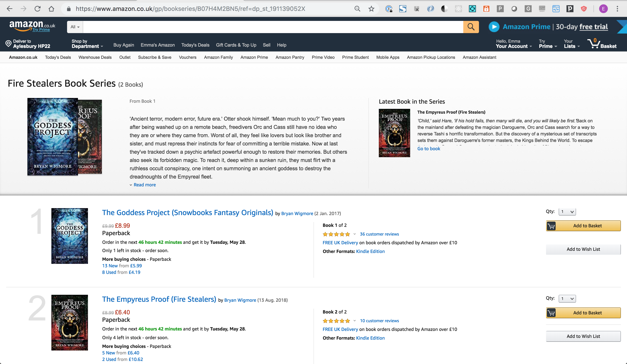
Task: Click the padlock site info icon
Action: pyautogui.click(x=69, y=9)
